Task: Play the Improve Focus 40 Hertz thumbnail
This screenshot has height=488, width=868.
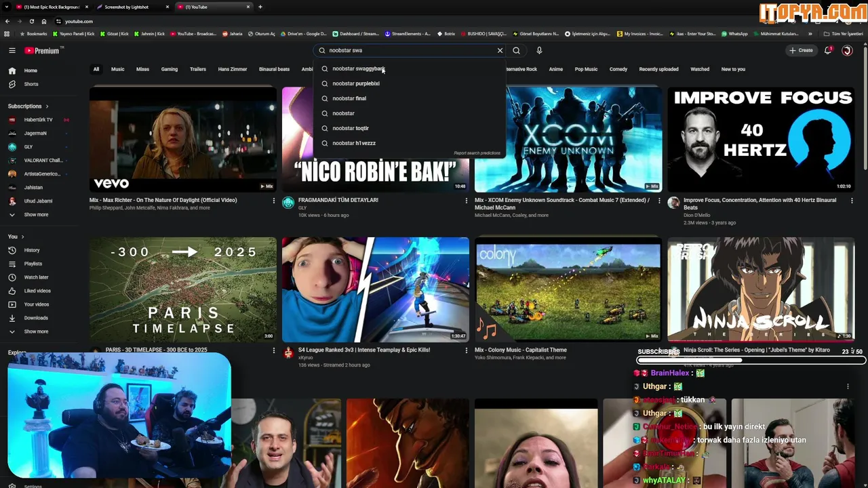Action: click(x=761, y=140)
